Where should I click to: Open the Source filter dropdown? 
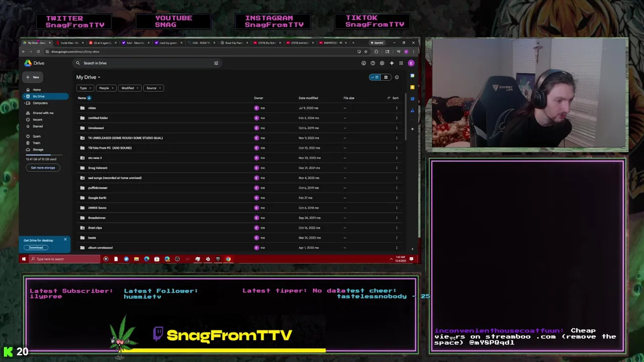(153, 88)
